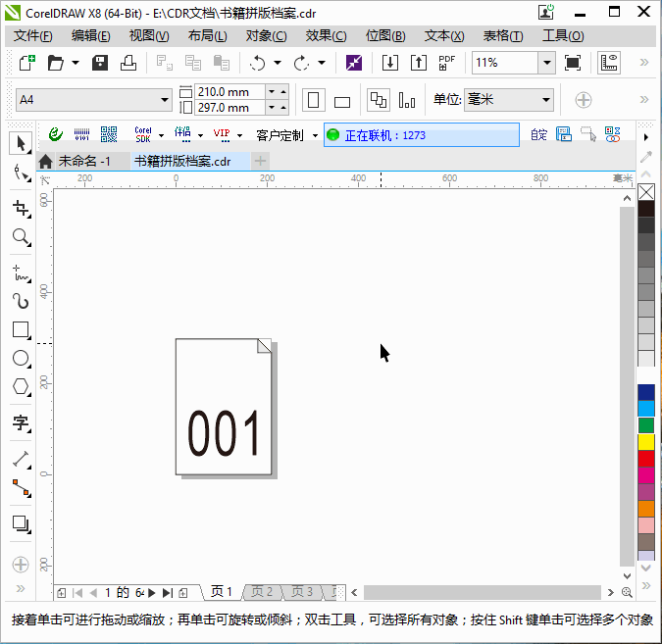Set portrait page orientation
662x644 pixels.
313,100
